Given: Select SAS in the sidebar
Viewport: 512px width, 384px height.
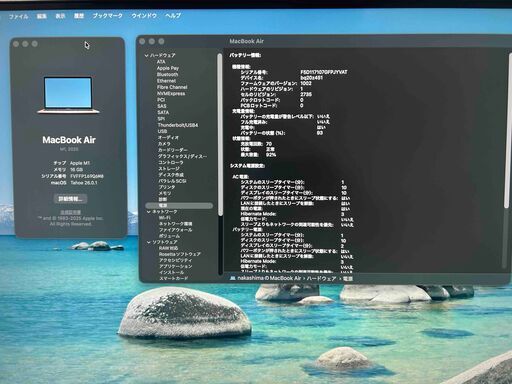Looking at the screenshot, I should coord(162,106).
